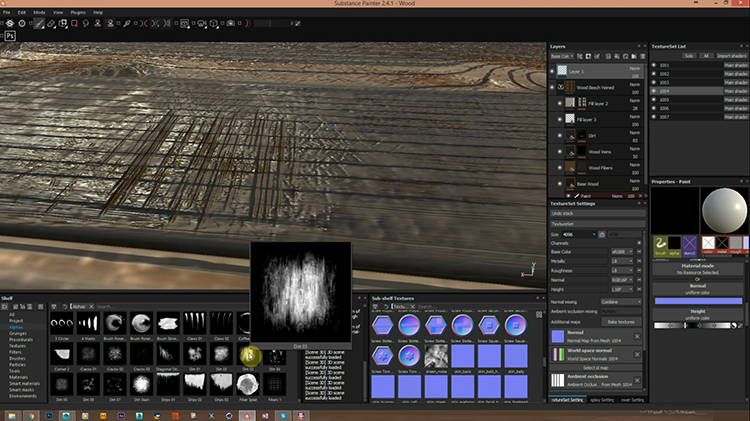Select the Claws 01 alpha
The image size is (750, 421).
tap(195, 324)
